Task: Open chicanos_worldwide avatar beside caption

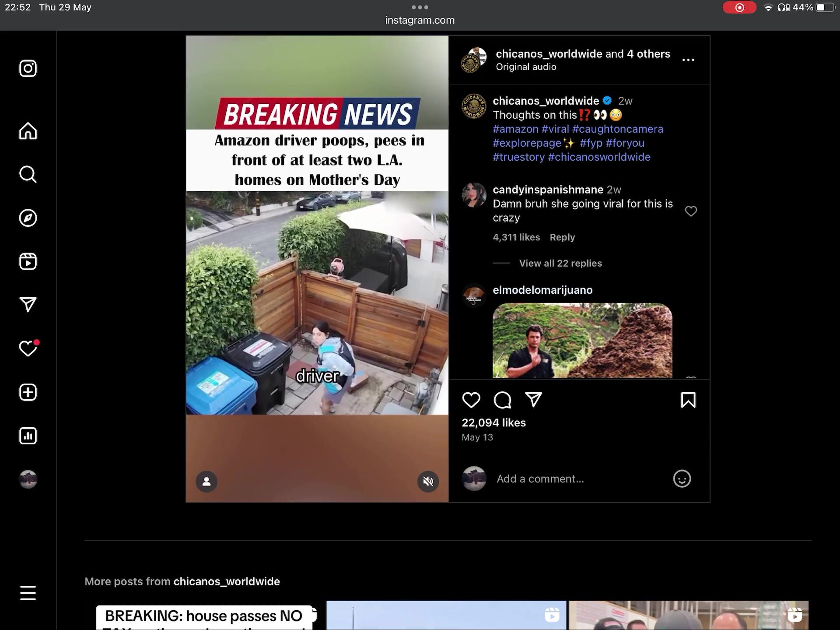Action: [474, 106]
